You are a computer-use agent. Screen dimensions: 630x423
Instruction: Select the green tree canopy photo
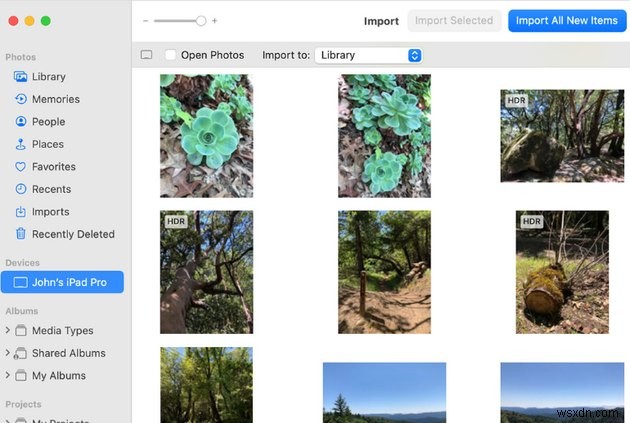207,385
